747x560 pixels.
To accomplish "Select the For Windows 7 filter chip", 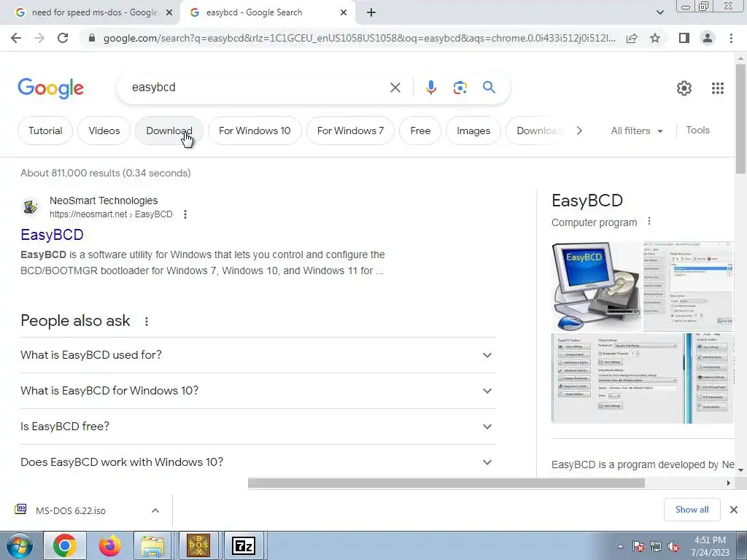I will coord(351,131).
